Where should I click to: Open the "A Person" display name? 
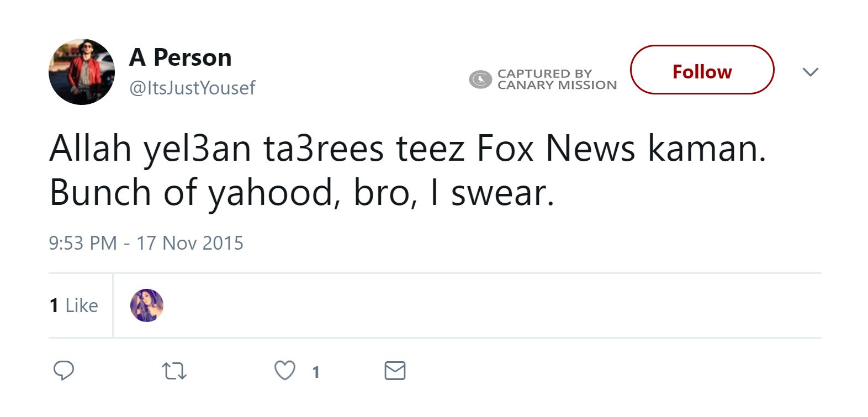181,57
